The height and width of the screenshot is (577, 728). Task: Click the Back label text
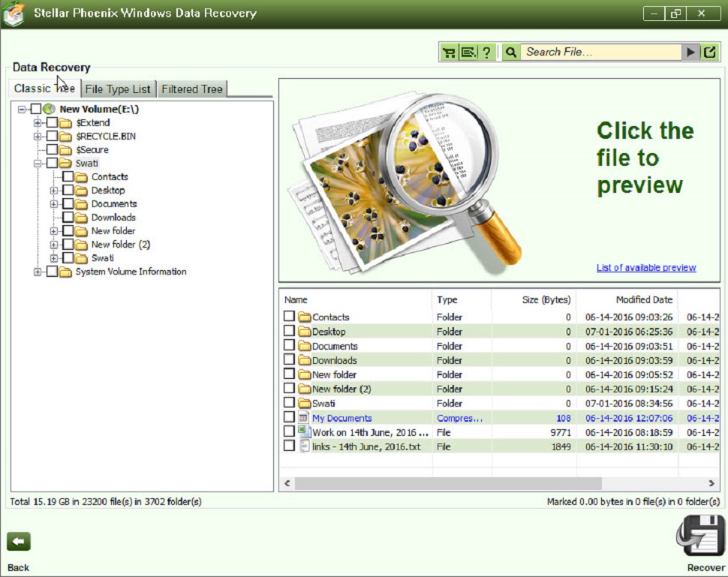click(x=18, y=568)
